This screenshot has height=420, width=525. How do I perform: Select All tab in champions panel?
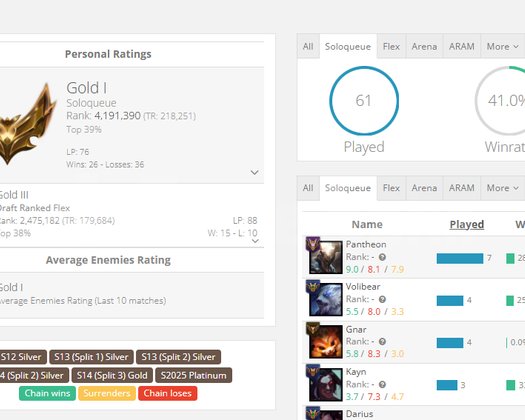click(308, 188)
